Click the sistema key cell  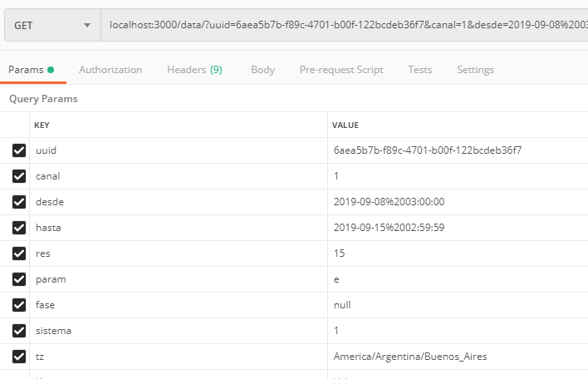tap(178, 331)
